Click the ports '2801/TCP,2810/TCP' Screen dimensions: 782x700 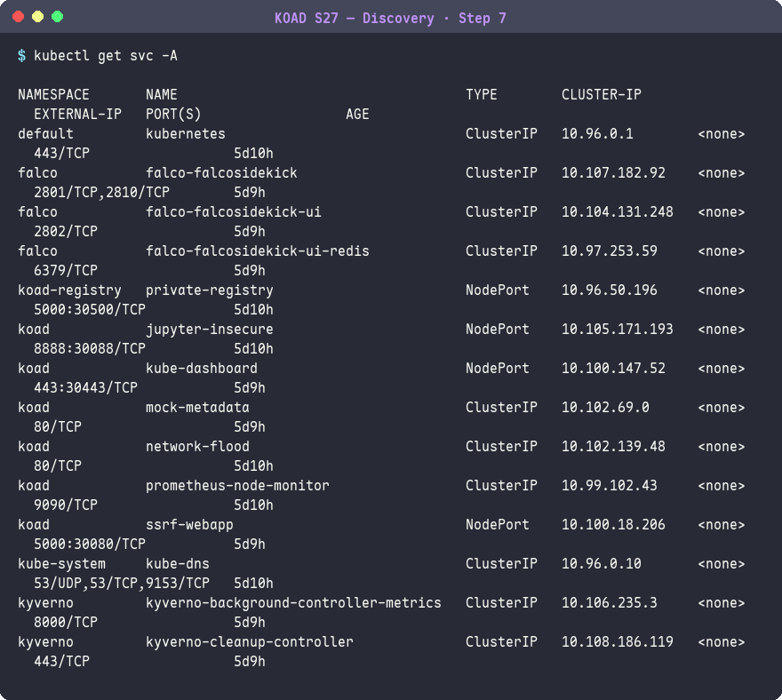pos(101,193)
